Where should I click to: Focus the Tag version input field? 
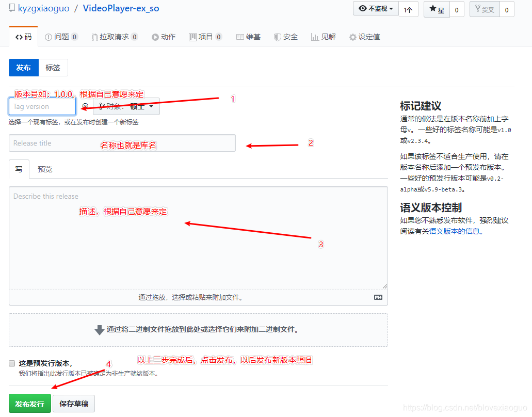point(42,106)
